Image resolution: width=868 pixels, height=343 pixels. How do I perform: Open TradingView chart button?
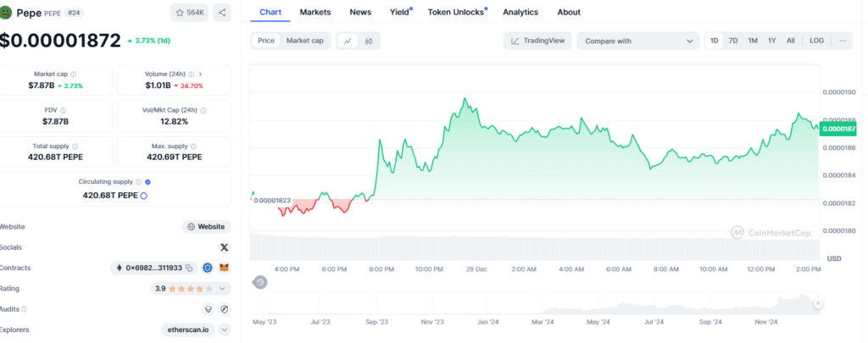pos(537,41)
